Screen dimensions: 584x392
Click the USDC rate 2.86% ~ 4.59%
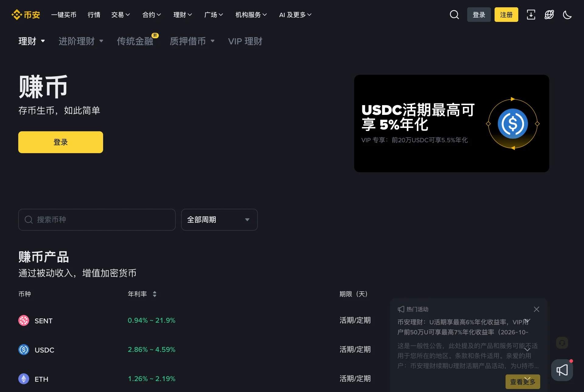pyautogui.click(x=151, y=349)
